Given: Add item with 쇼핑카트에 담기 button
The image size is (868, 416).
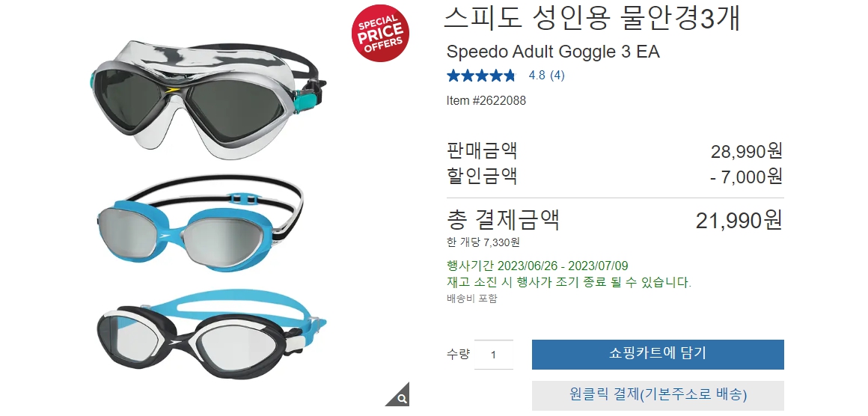Looking at the screenshot, I should click(658, 354).
